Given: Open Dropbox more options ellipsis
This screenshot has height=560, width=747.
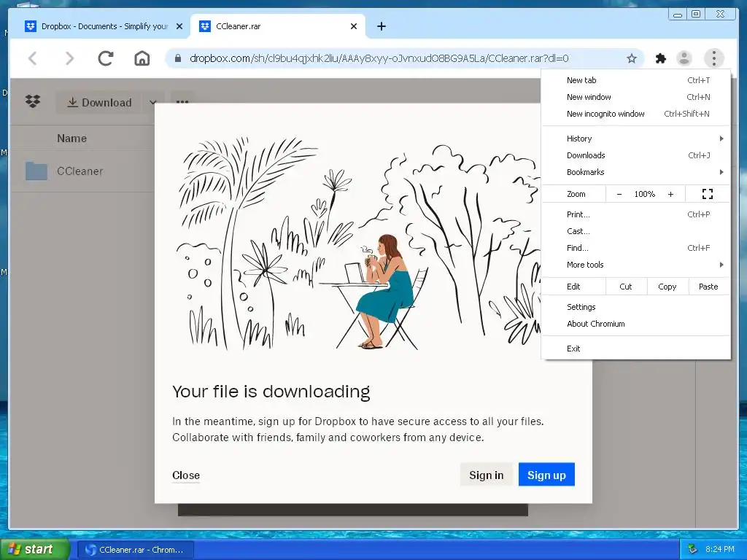Looking at the screenshot, I should (182, 102).
